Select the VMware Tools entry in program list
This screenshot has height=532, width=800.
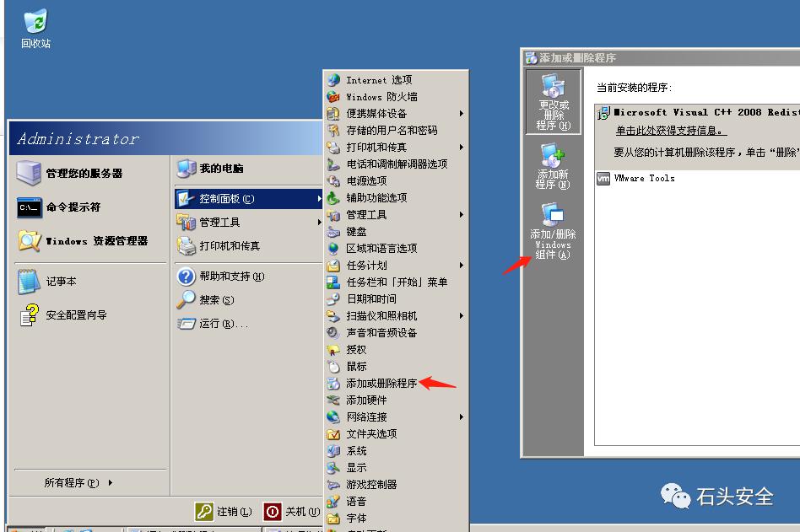point(644,178)
